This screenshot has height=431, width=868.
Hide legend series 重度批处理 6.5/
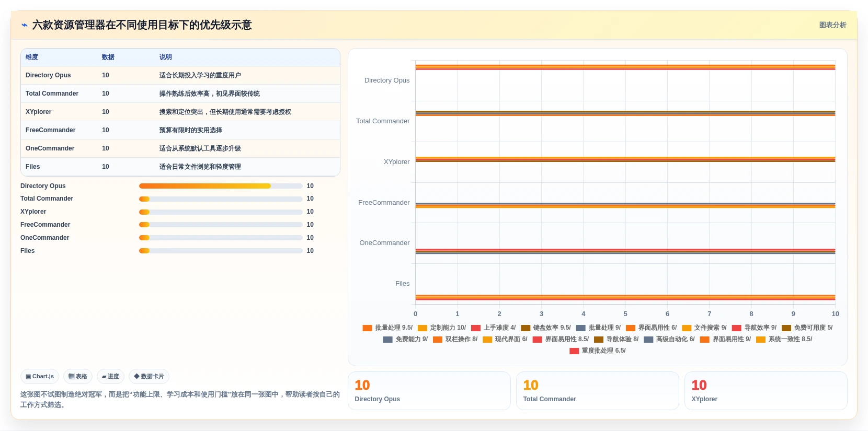[598, 351]
